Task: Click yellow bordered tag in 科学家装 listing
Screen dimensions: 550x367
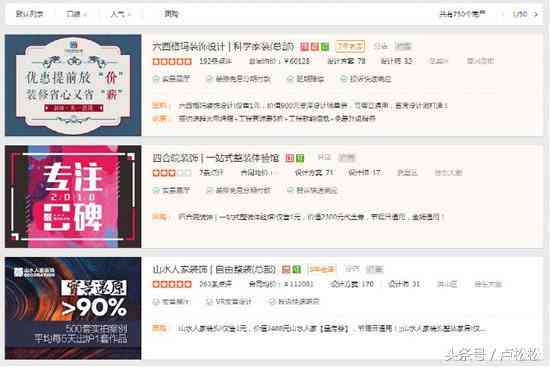Action: click(350, 46)
